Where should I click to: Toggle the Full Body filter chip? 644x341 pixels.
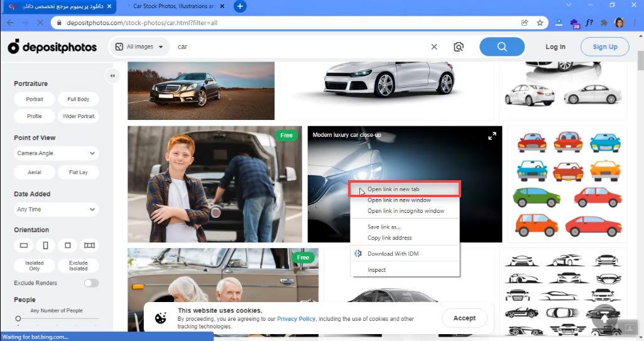pos(78,99)
